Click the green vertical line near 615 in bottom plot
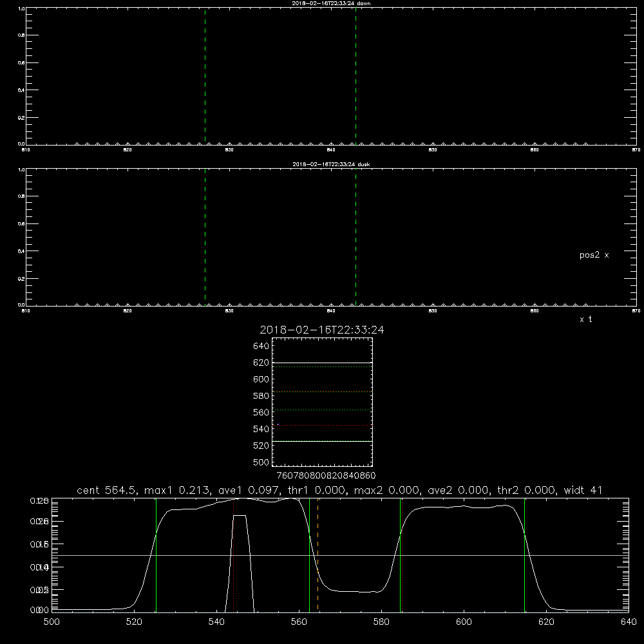 524,554
